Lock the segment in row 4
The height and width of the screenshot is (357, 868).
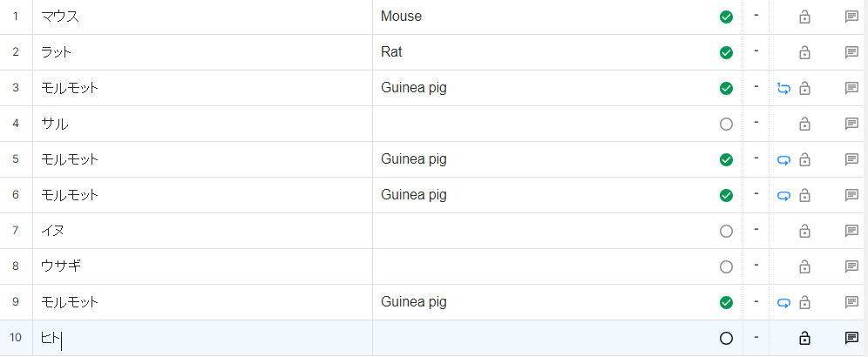[804, 124]
